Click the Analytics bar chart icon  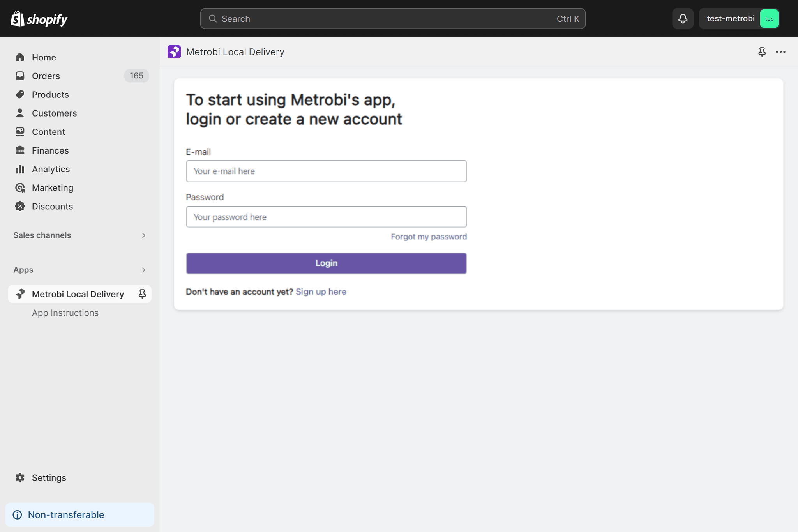point(20,169)
